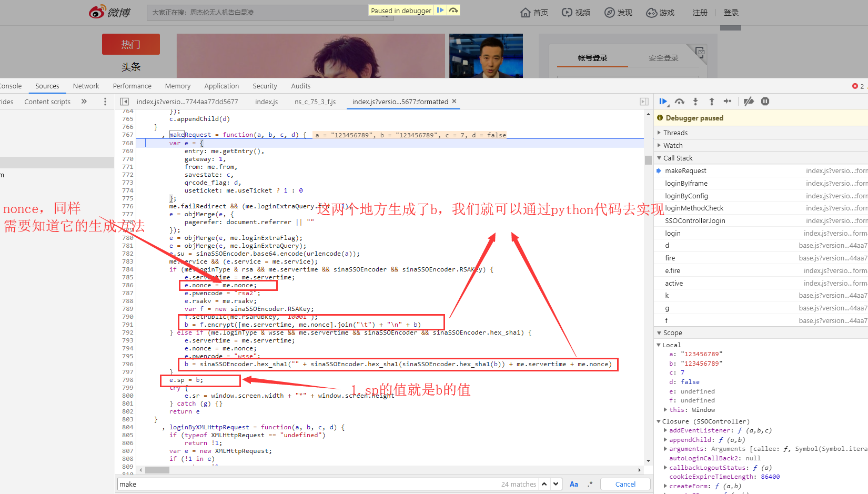
Task: Resume script execution in debugger toolbar
Action: pyautogui.click(x=663, y=102)
